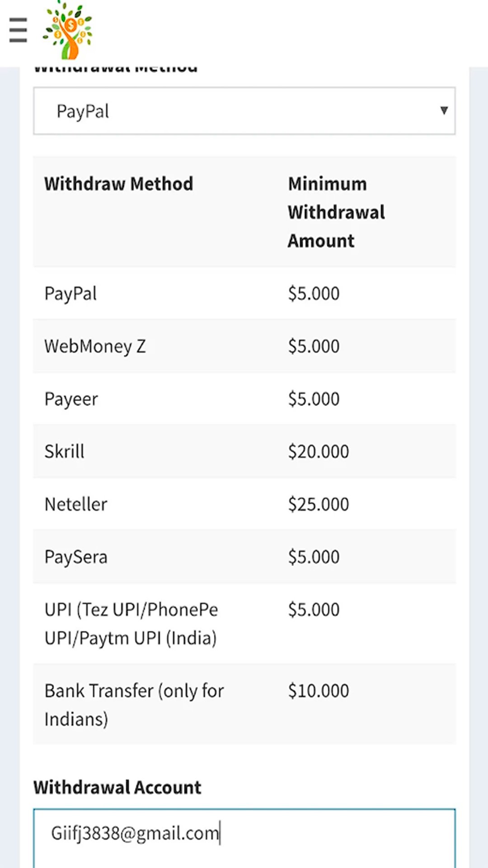Click the Withdrawal Account label

117,788
